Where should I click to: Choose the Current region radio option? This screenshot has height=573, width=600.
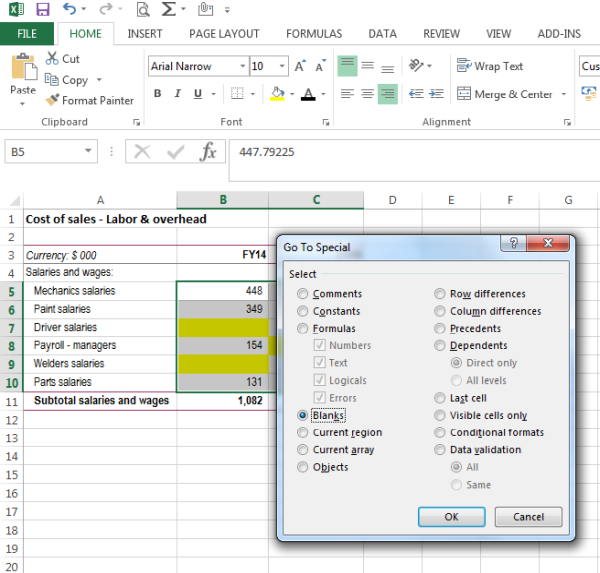(x=303, y=433)
